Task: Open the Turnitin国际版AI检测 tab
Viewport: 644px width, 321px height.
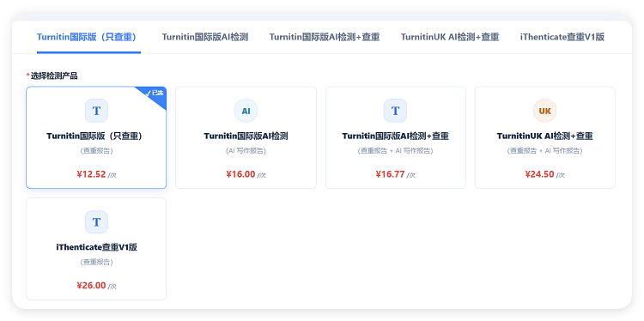Action: (205, 37)
